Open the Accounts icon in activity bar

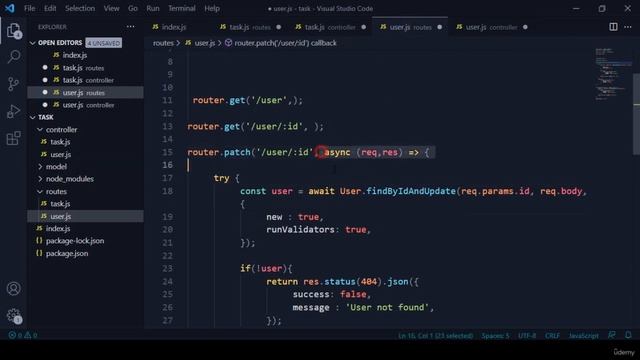pos(13,289)
